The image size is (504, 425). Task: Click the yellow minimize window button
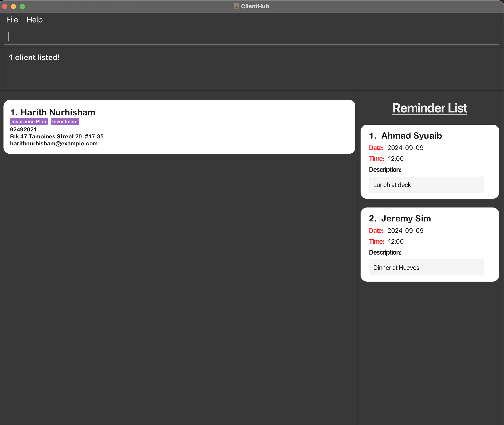pos(14,7)
